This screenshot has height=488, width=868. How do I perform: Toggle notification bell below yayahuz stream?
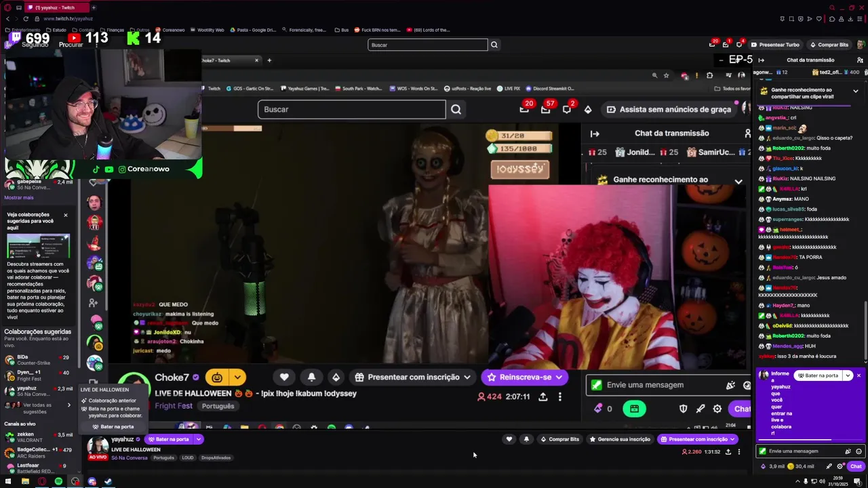click(x=526, y=439)
